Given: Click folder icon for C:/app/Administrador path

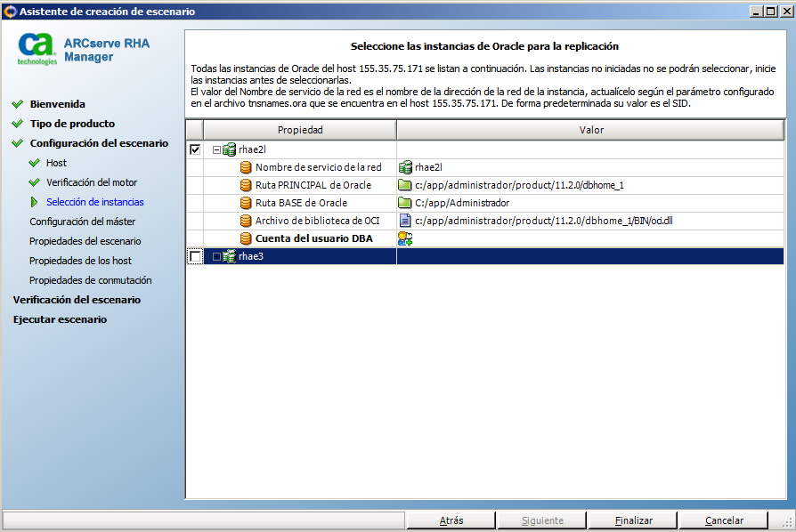Looking at the screenshot, I should coord(404,202).
